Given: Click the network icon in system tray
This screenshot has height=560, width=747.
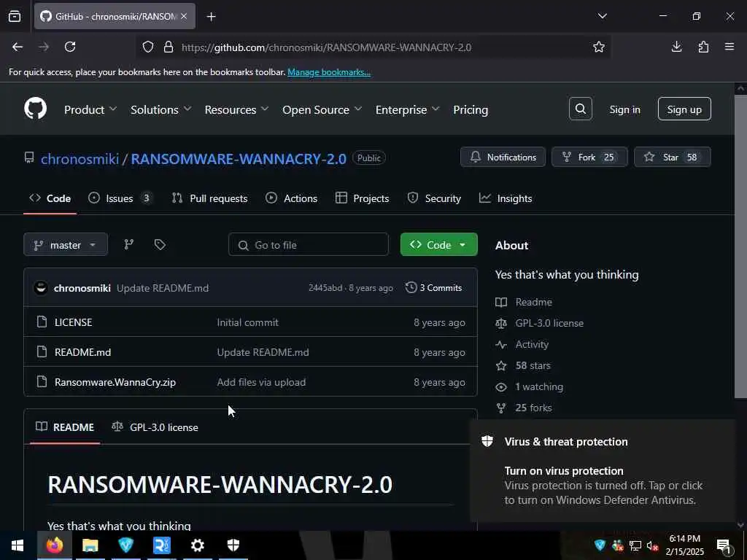Looking at the screenshot, I should (635, 545).
